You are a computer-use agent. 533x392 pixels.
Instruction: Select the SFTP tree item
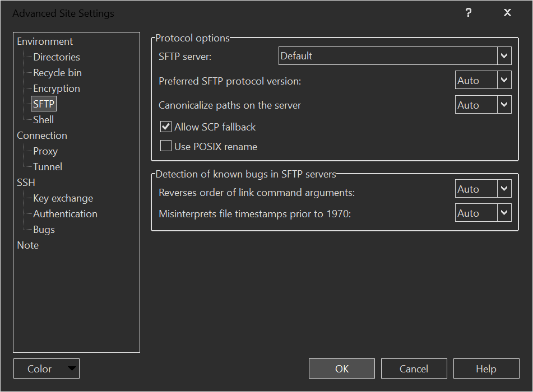pyautogui.click(x=44, y=104)
